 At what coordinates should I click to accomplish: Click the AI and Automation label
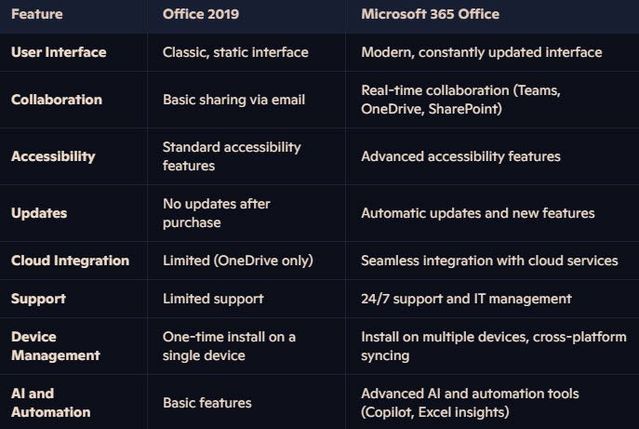[x=51, y=403]
